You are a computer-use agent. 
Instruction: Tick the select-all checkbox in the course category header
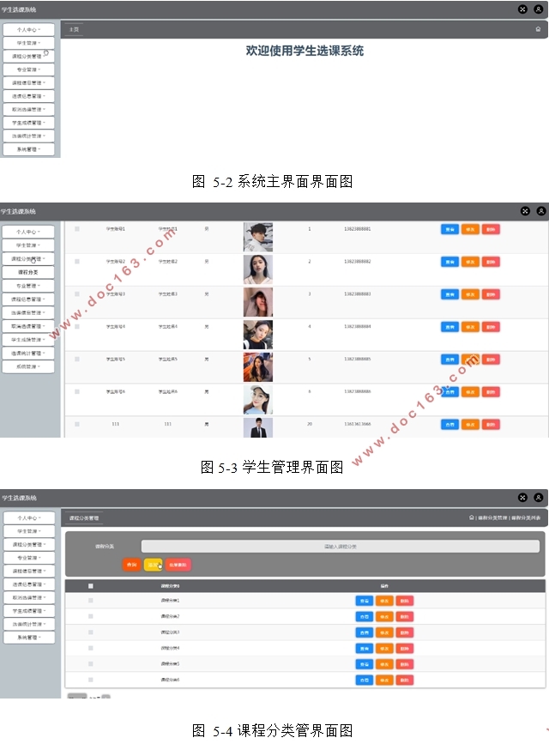point(91,586)
